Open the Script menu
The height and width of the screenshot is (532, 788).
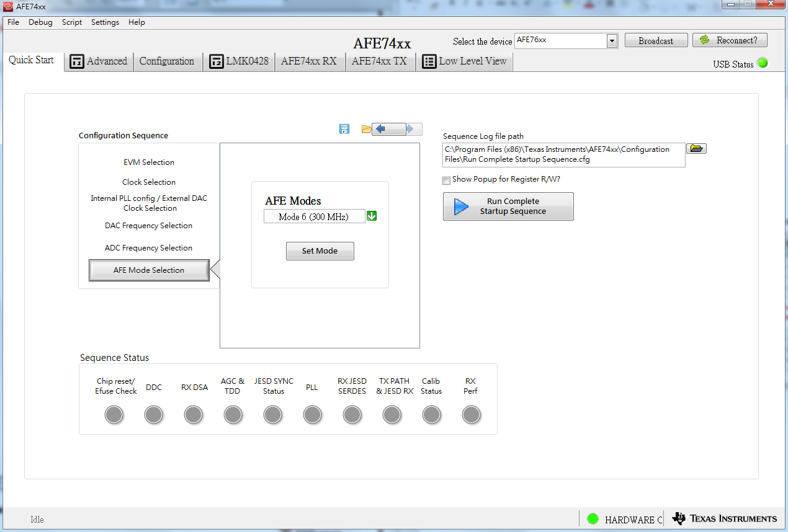point(72,22)
